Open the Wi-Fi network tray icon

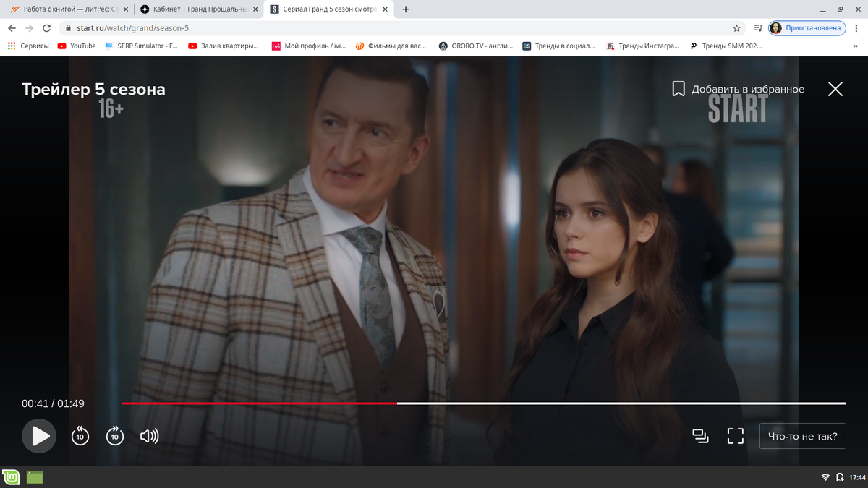825,477
